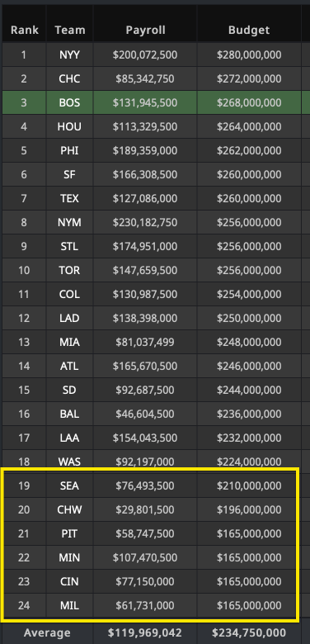Image resolution: width=310 pixels, height=644 pixels.
Task: Click the MIL team name
Action: 70,605
